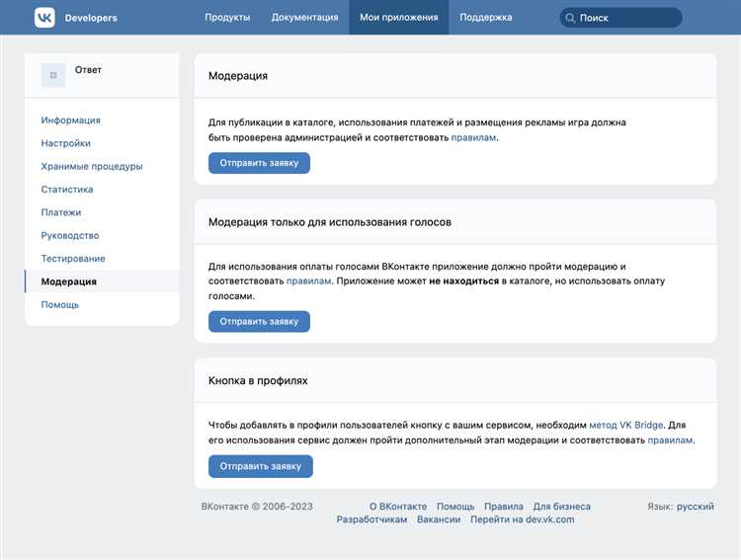Click the Кнопка в профилях heading
The image size is (741, 560).
click(x=258, y=380)
